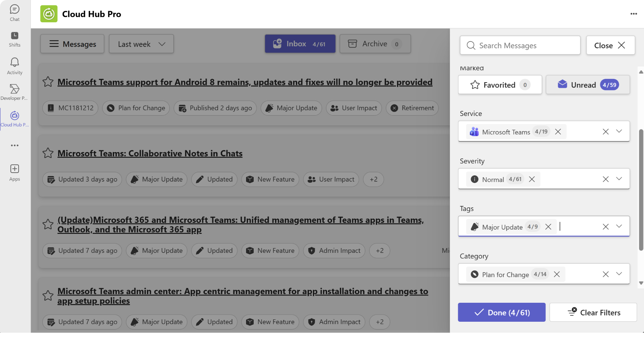
Task: Click the Search Messages input field
Action: 520,46
